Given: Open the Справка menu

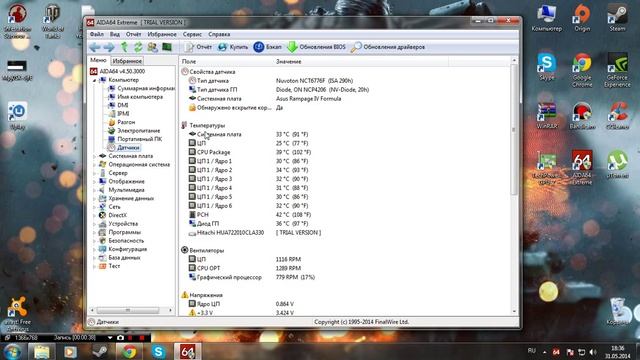Looking at the screenshot, I should 219,34.
